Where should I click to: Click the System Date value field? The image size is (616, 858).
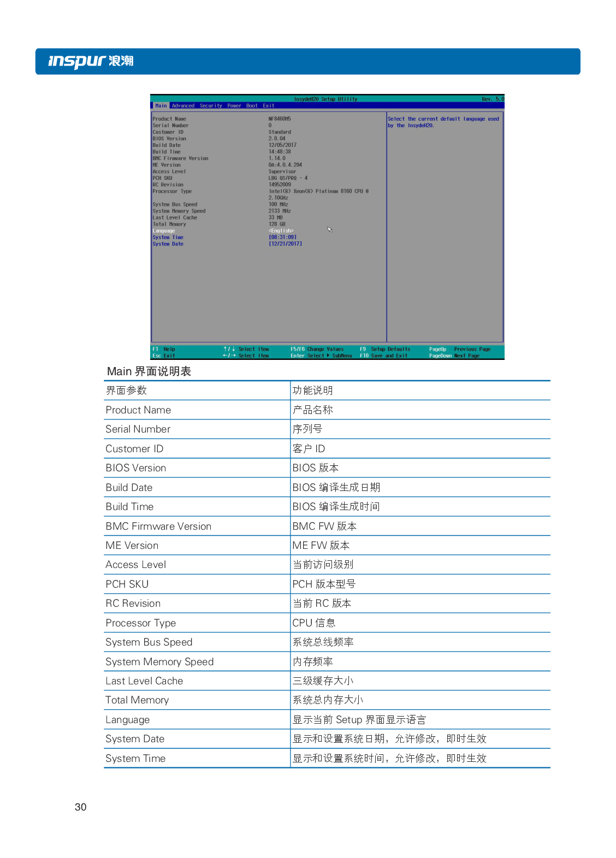tap(285, 244)
